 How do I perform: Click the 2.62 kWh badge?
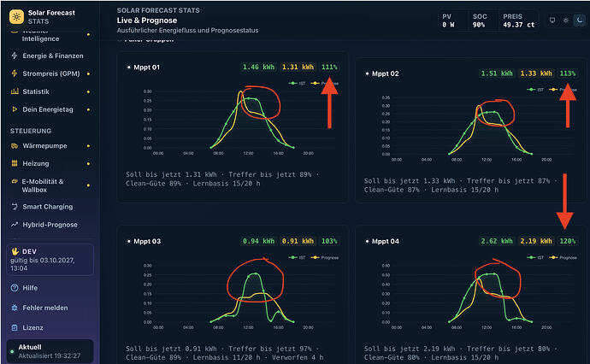(x=497, y=241)
